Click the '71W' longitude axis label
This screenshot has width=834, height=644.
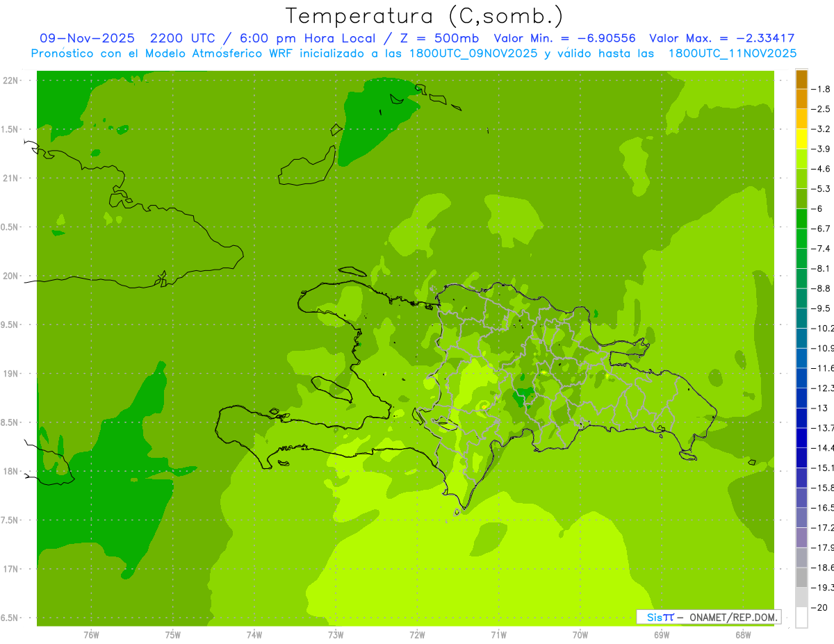click(x=498, y=634)
